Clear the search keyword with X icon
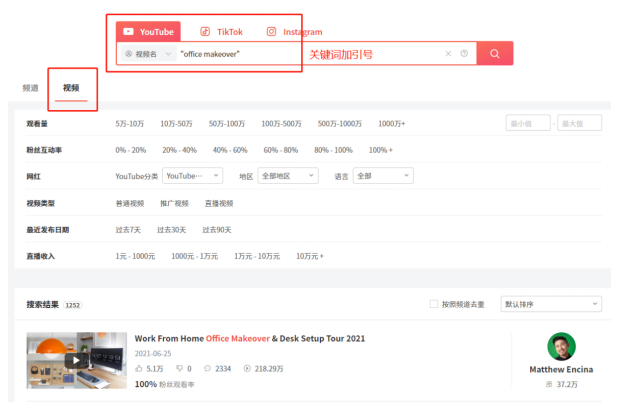Viewport: 639px width, 411px height. (448, 54)
